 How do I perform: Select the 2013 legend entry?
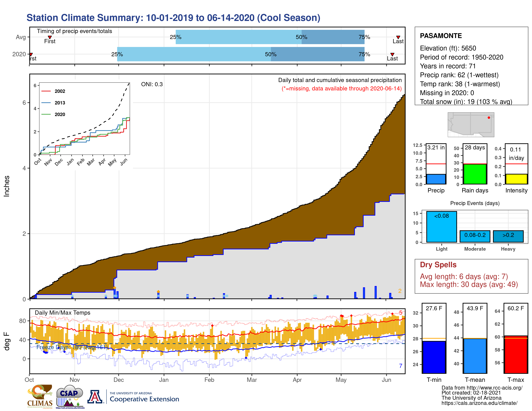(60, 103)
